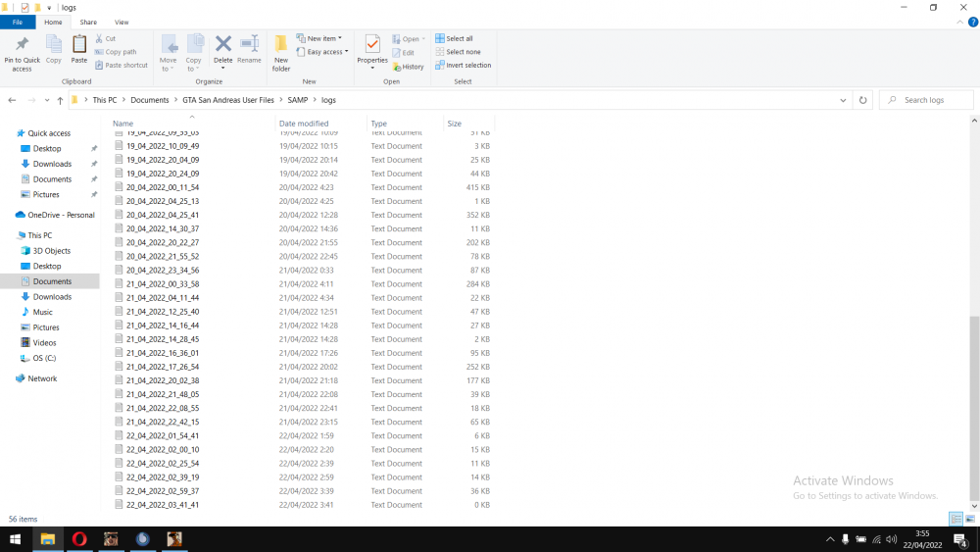980x552 pixels.
Task: Open the Windows Start menu
Action: tap(15, 539)
